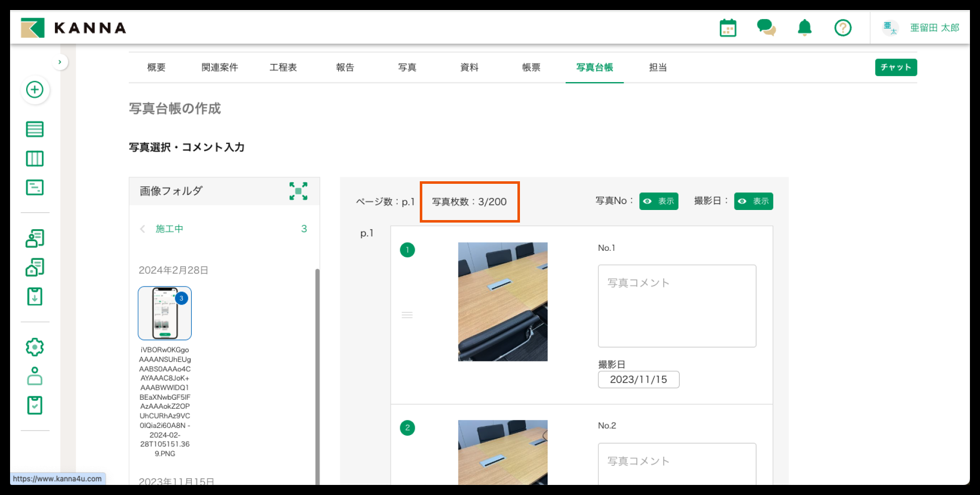Open the column board icon in the sidebar
The image size is (980, 495).
coord(35,159)
